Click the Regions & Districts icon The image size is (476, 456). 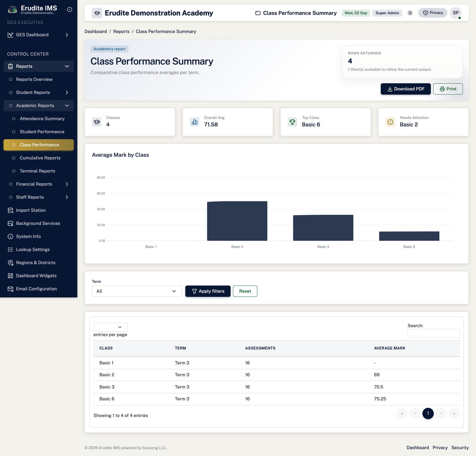pos(10,263)
